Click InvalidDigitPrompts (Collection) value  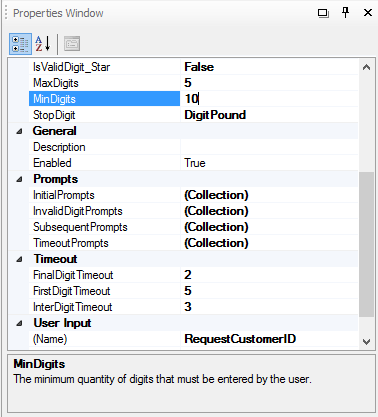tap(216, 211)
